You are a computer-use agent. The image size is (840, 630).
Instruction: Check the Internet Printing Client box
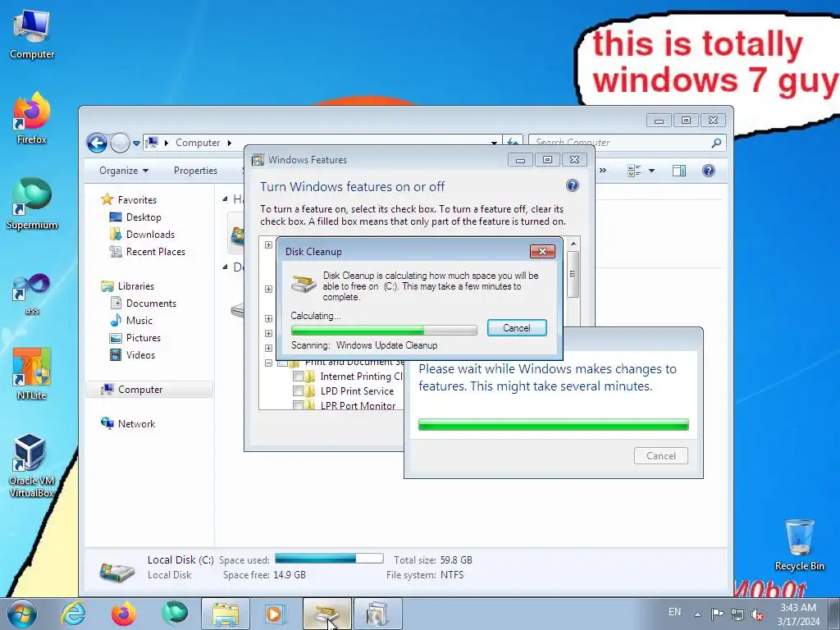[298, 376]
